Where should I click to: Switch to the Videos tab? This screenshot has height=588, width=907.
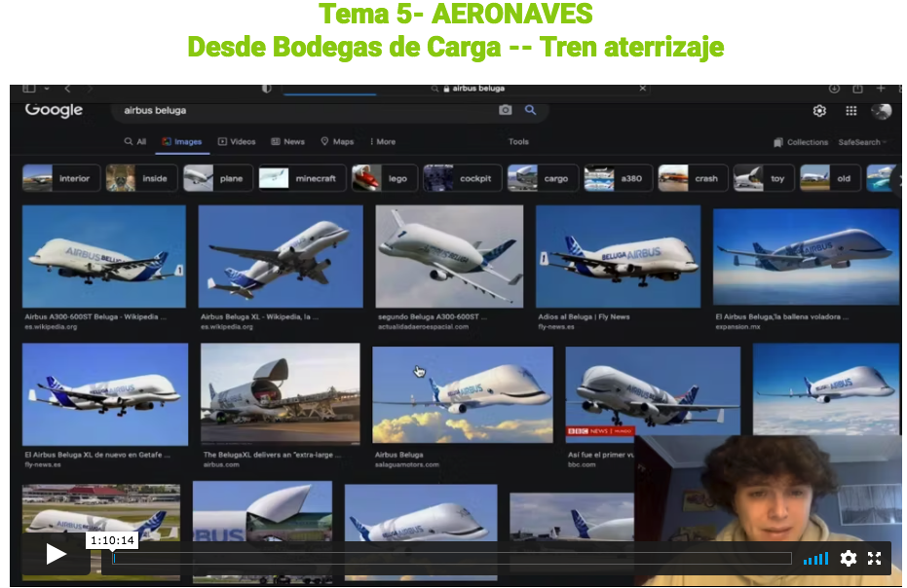coord(237,142)
